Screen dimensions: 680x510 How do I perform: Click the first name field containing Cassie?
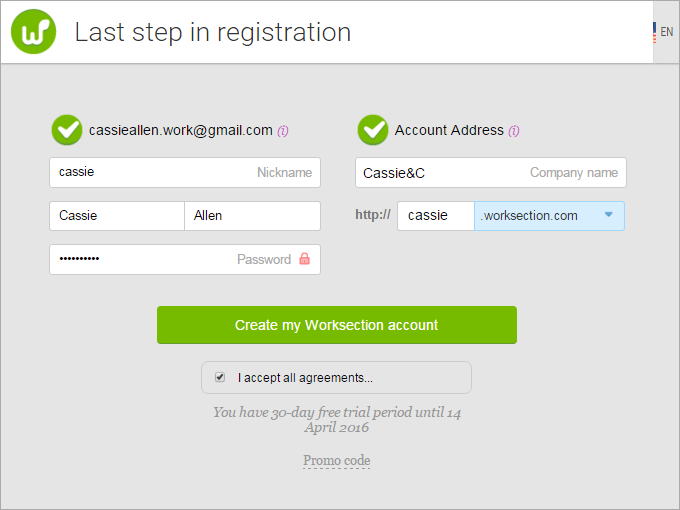(x=117, y=216)
